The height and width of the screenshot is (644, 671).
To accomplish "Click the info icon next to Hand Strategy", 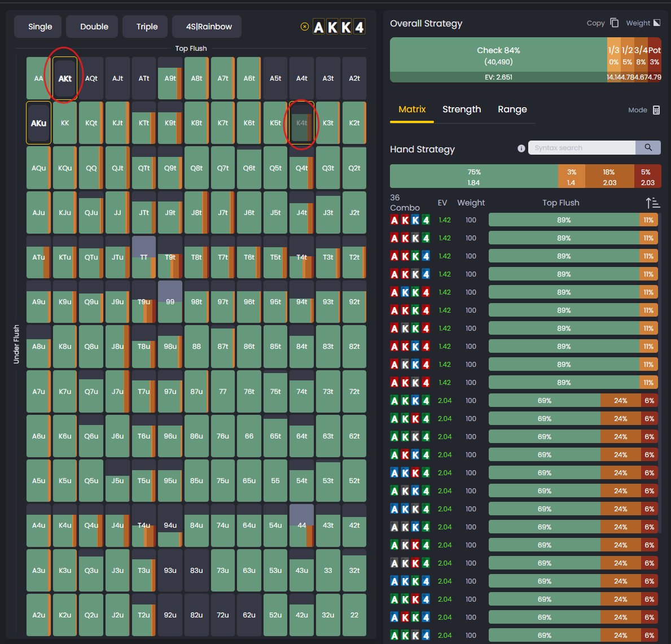I will coord(521,148).
